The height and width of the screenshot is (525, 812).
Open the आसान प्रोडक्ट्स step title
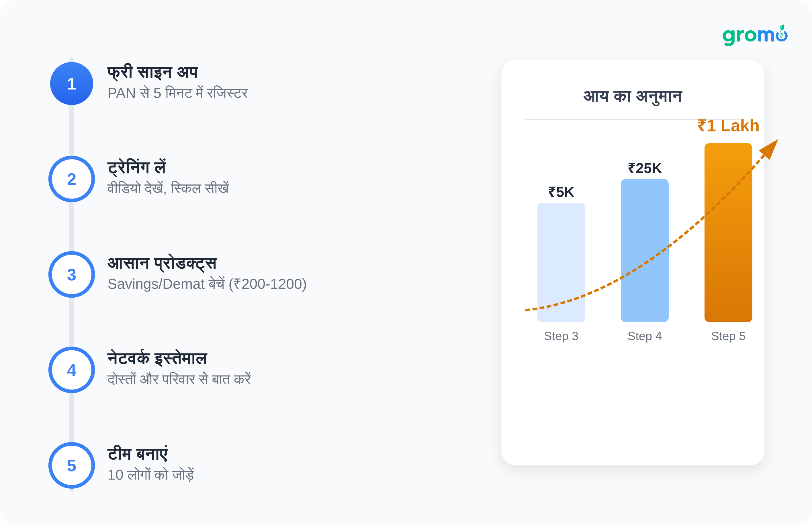tap(162, 264)
